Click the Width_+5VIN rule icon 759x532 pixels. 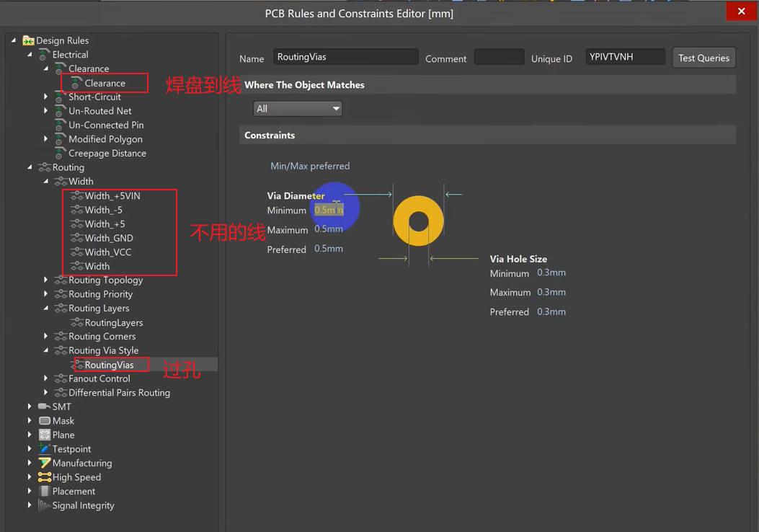tap(77, 195)
